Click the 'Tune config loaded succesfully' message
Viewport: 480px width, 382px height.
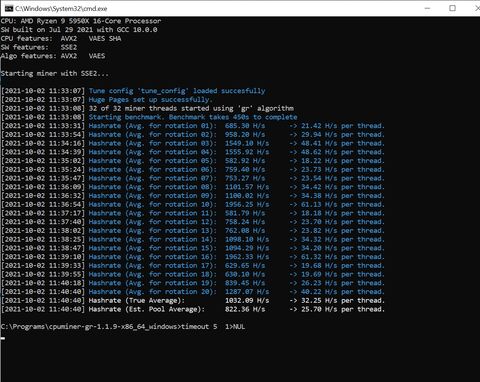(x=177, y=91)
